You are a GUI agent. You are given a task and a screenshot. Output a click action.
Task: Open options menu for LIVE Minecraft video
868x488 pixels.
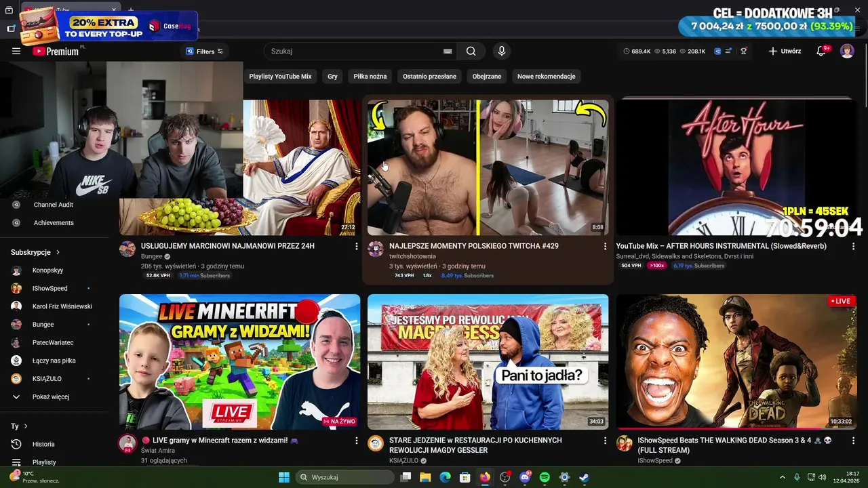pos(357,441)
